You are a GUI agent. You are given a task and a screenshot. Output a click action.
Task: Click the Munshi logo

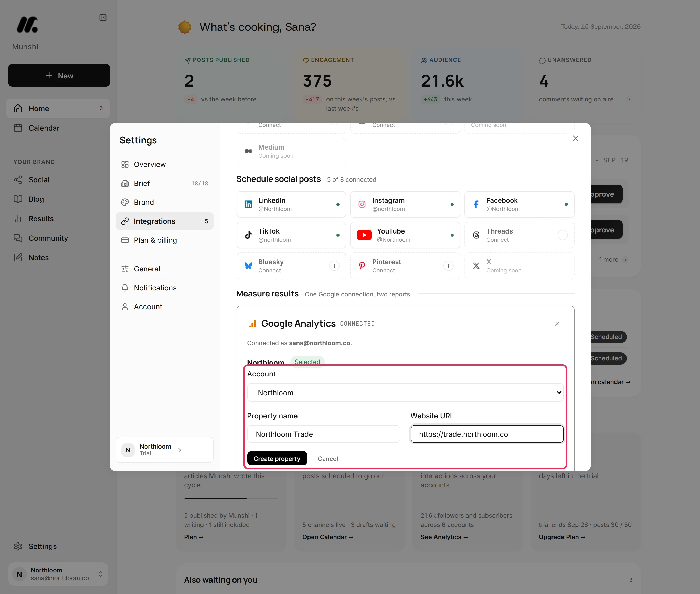click(27, 25)
